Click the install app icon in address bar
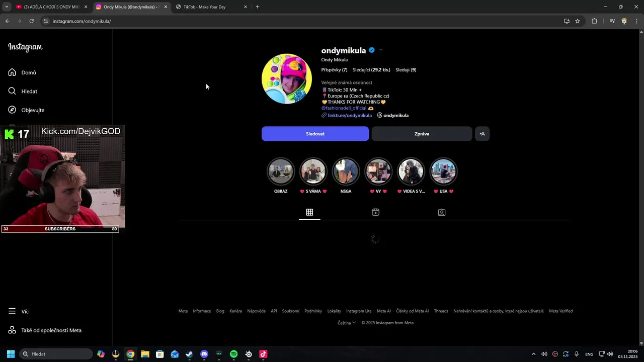This screenshot has height=362, width=644. pyautogui.click(x=567, y=21)
